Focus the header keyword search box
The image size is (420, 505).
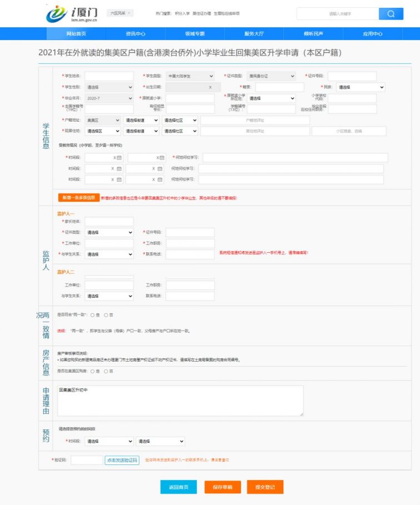click(x=338, y=14)
